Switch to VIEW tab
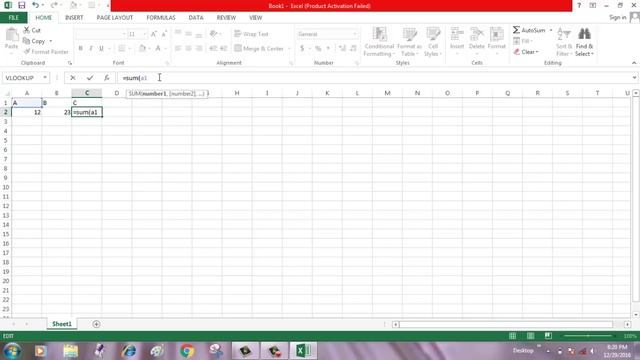This screenshot has width=640, height=360. coord(256,18)
